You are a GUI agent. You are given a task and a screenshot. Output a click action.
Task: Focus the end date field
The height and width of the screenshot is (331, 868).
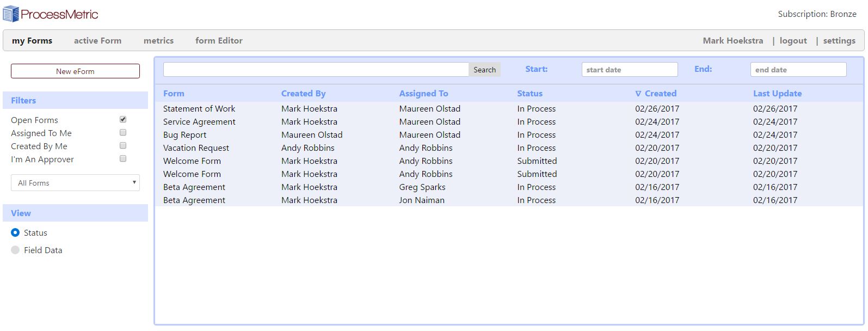point(798,70)
